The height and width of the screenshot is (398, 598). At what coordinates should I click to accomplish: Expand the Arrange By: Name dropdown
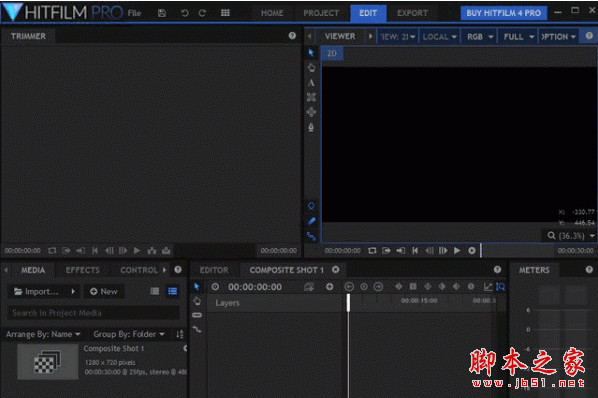pyautogui.click(x=43, y=334)
